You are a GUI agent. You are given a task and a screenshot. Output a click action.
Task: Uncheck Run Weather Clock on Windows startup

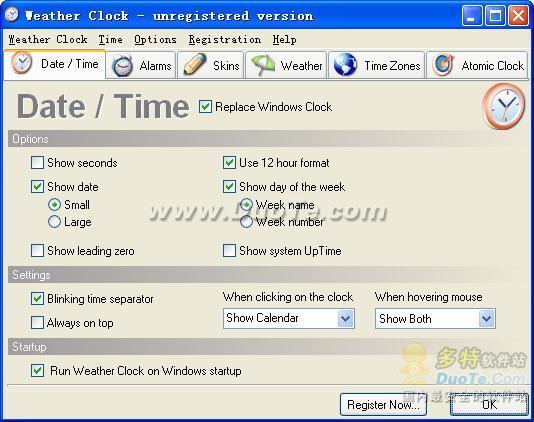click(37, 371)
